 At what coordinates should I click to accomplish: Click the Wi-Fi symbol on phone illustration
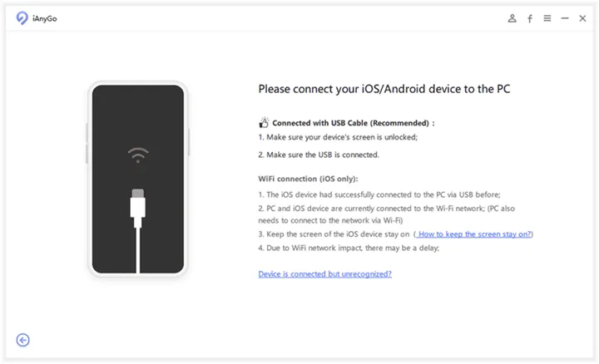click(138, 155)
